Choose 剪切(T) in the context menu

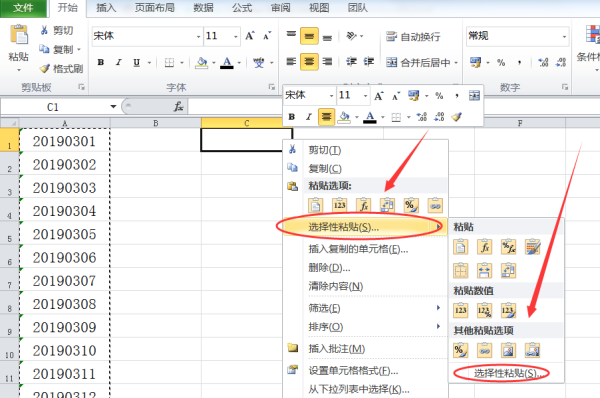365,150
